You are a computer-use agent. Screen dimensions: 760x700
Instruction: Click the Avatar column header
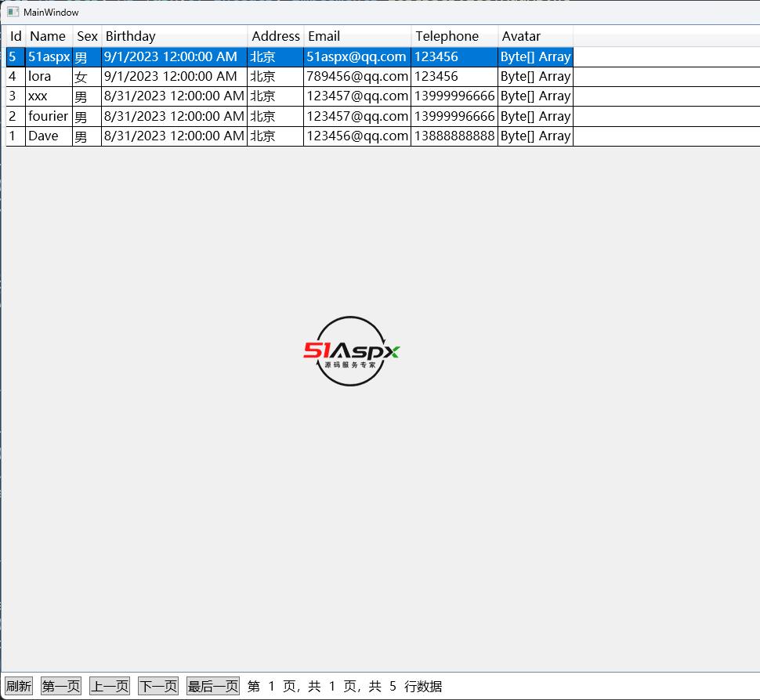click(535, 36)
